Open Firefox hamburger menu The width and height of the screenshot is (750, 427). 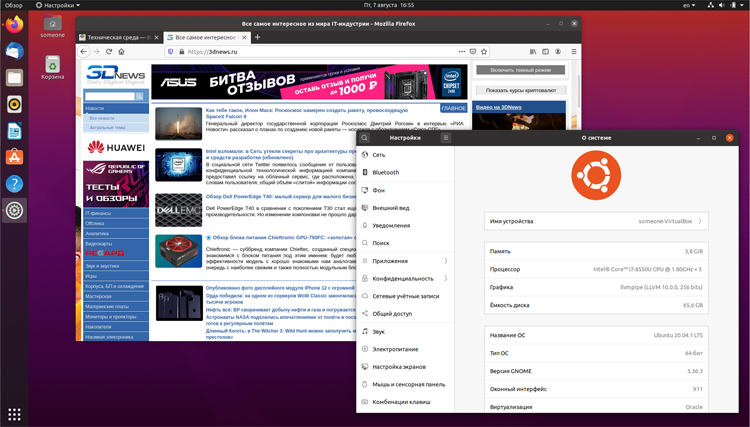tap(574, 52)
